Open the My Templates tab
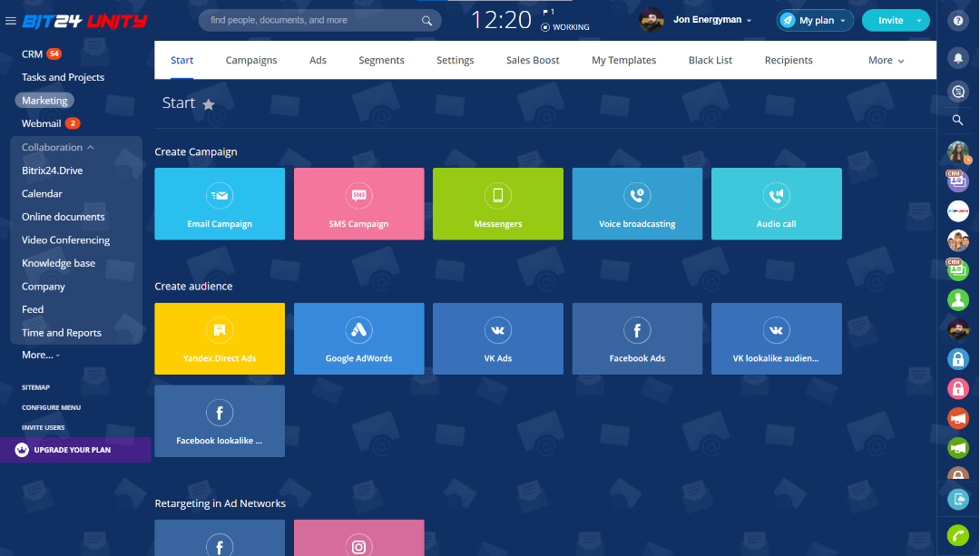This screenshot has width=980, height=556. coord(623,61)
